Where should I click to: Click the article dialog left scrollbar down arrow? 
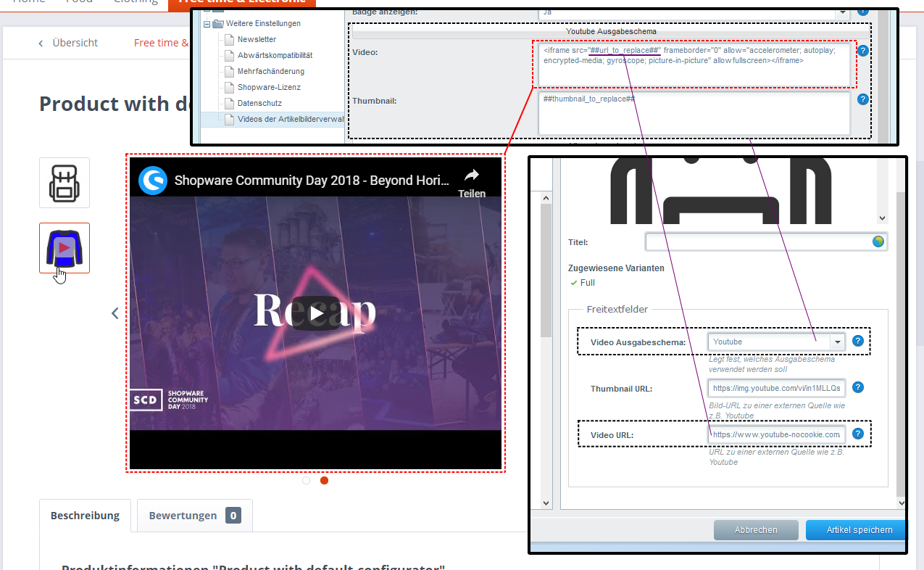tap(546, 503)
